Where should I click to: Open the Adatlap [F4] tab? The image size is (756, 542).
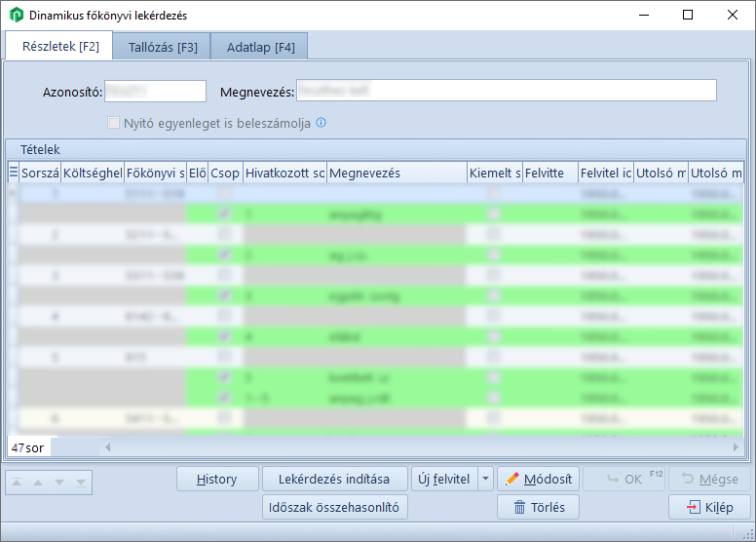click(260, 47)
